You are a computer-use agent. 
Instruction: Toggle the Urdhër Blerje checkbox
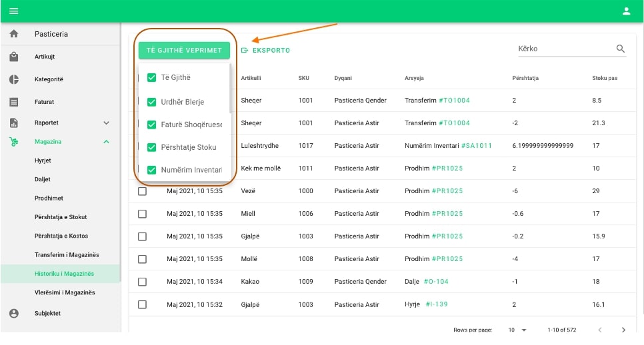[x=151, y=102]
